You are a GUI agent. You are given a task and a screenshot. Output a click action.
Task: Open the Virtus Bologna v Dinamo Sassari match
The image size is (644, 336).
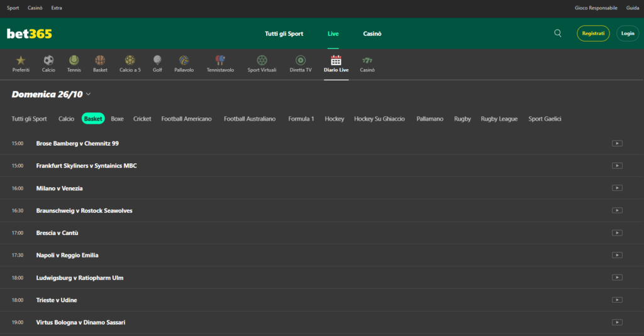coord(80,322)
